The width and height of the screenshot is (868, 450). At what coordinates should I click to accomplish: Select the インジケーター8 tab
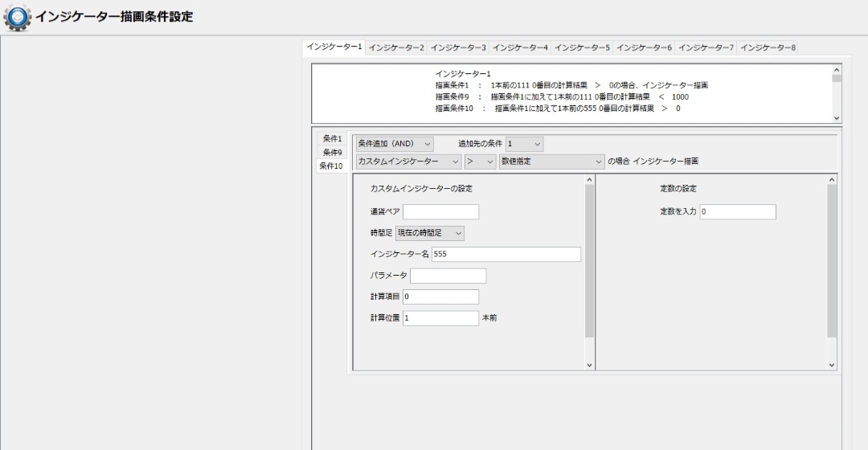point(768,48)
